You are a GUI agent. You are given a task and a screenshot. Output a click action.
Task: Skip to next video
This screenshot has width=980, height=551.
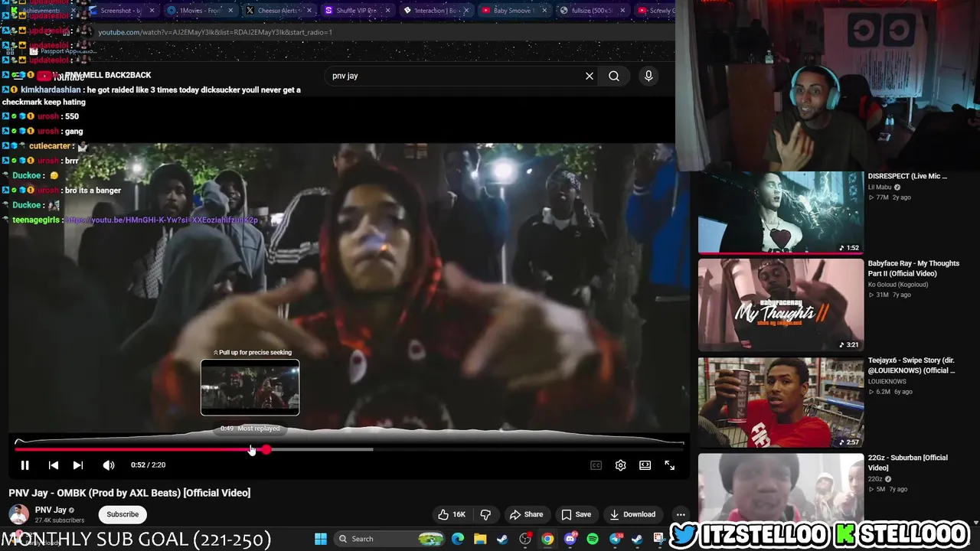(x=77, y=465)
